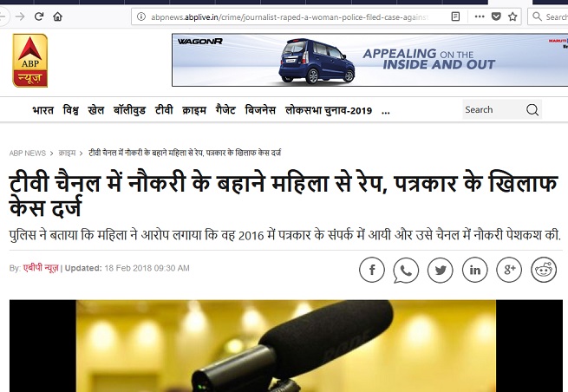Open लोकसभा चुनाव-2019 section
568x392 pixels.
(329, 110)
